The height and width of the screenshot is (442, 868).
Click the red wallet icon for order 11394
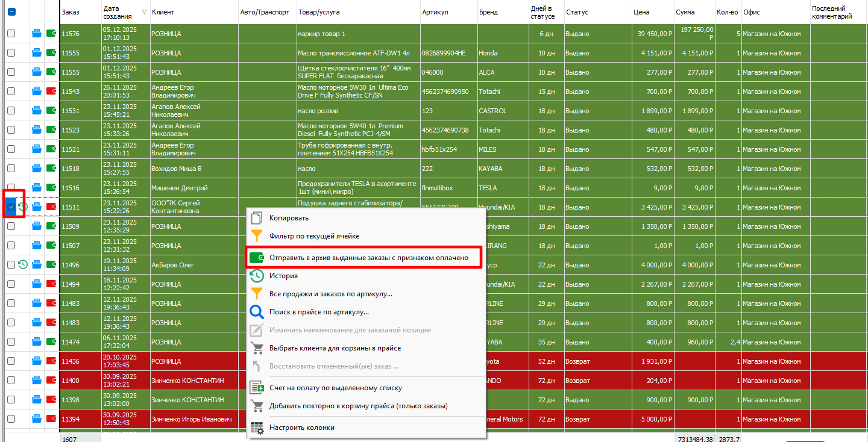(x=51, y=419)
